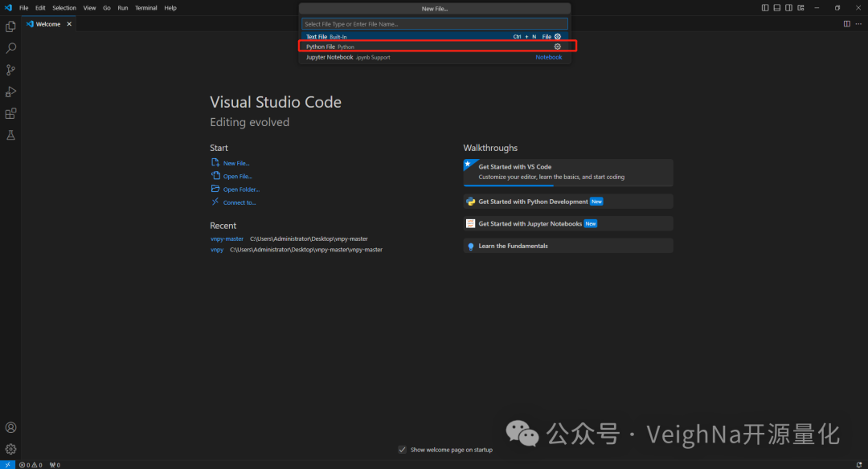Open the Explorer view in activity bar
Image resolution: width=868 pixels, height=469 pixels.
[x=10, y=27]
